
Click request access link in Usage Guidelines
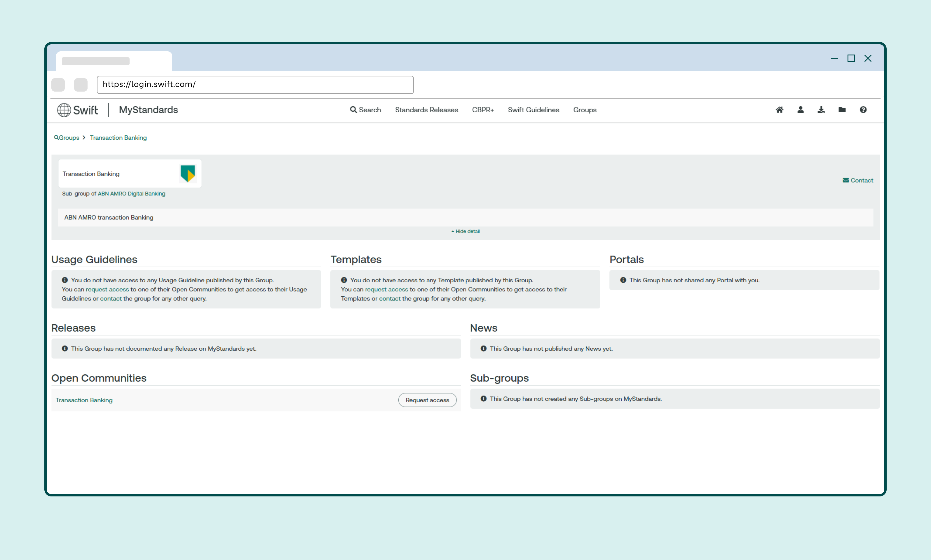point(107,289)
